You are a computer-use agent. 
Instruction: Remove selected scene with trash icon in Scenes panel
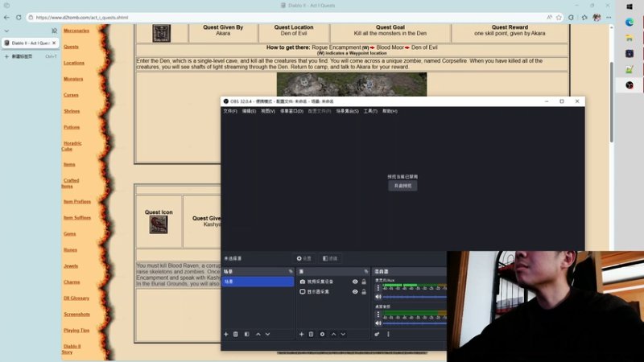click(236, 334)
